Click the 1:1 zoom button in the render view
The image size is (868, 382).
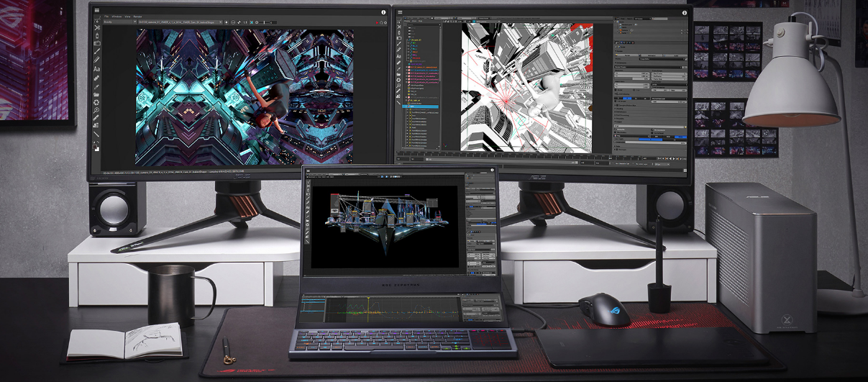245,22
